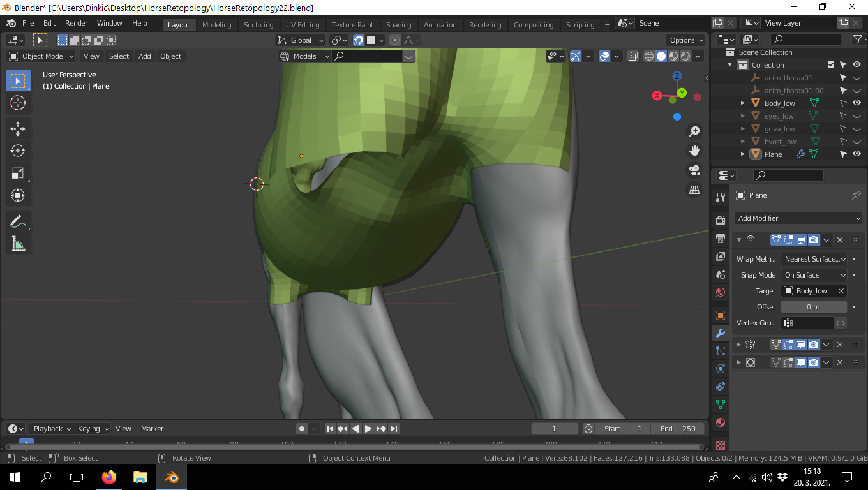Open the Particles properties tab icon
This screenshot has height=490, width=868.
(x=721, y=351)
